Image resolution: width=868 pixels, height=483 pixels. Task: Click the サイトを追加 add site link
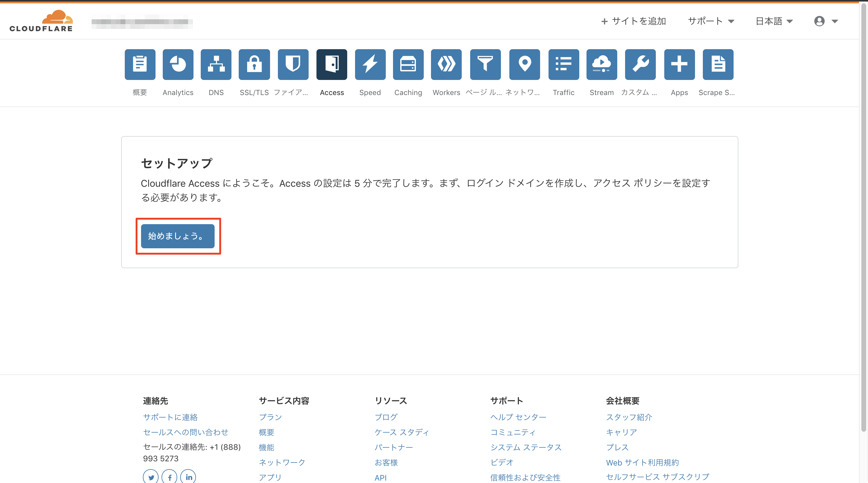[634, 21]
